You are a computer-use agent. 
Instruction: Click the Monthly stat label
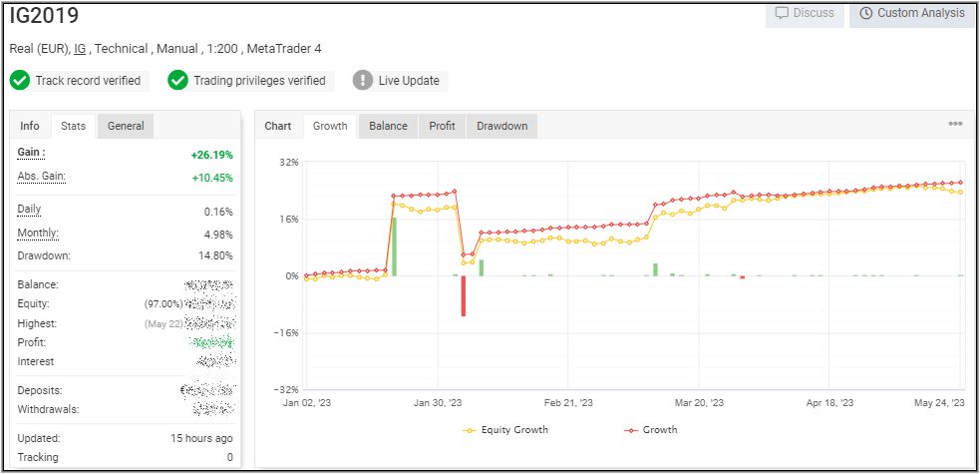[38, 234]
